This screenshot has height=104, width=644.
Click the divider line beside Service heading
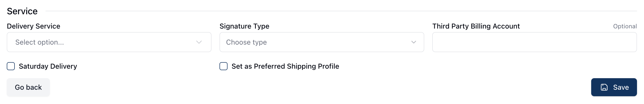[x=340, y=11]
